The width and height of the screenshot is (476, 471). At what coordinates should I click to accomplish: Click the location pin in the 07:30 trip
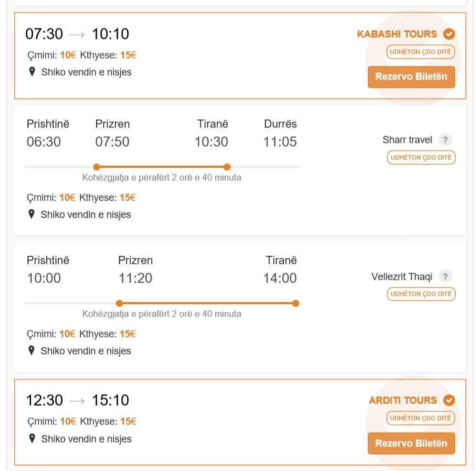tap(32, 72)
